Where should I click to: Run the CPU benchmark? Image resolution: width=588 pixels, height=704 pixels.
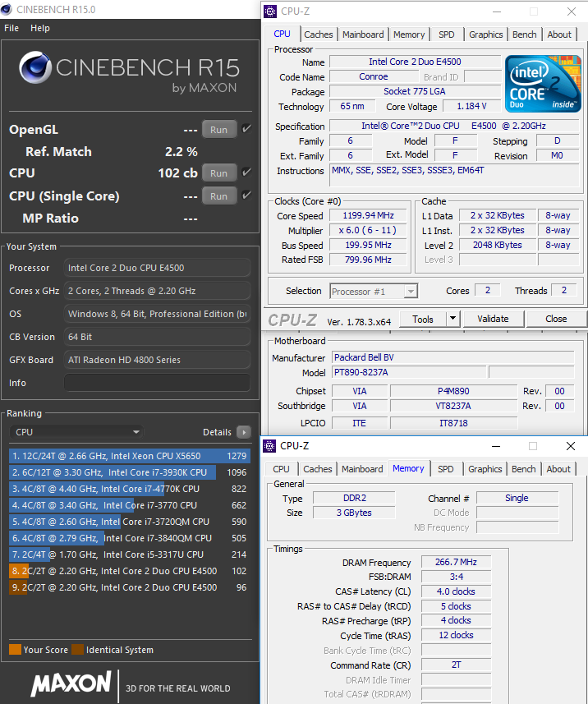point(219,173)
